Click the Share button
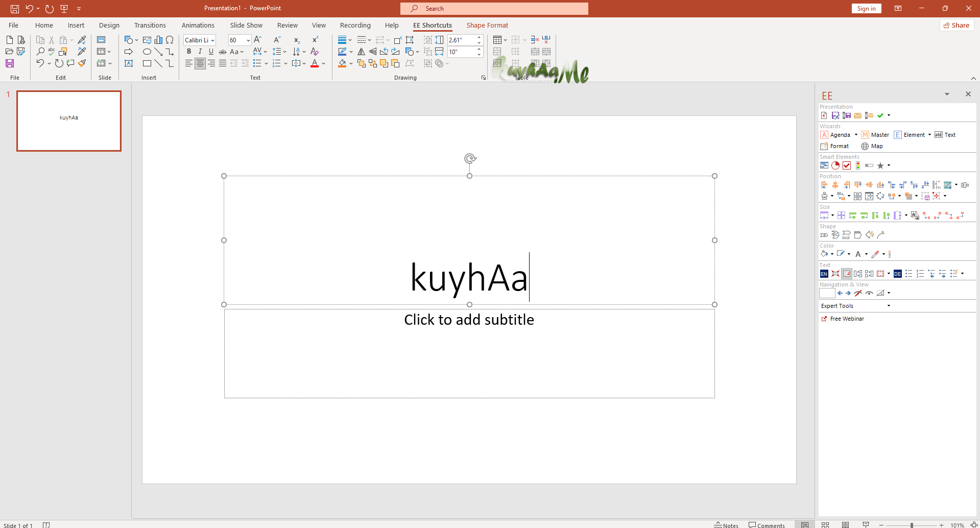Image resolution: width=980 pixels, height=528 pixels. tap(957, 25)
